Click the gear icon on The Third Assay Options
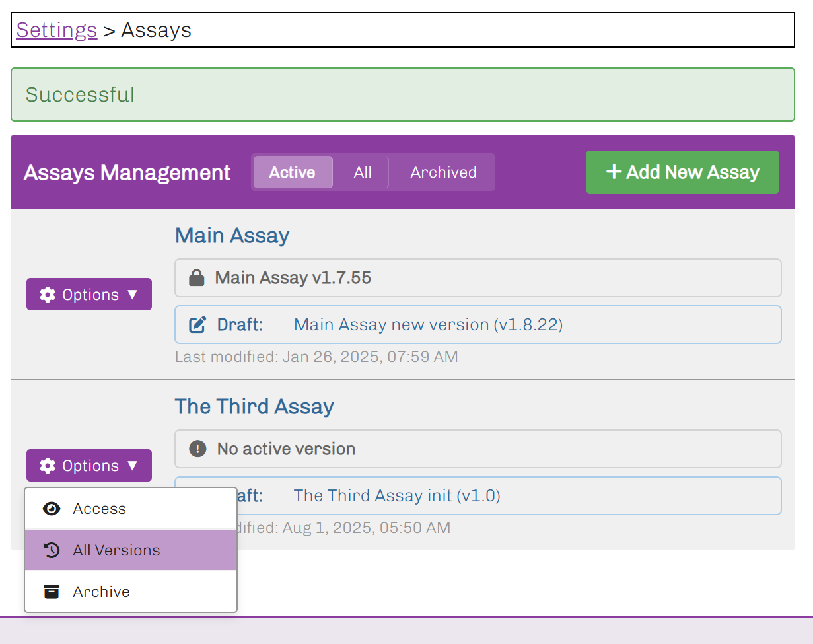813x644 pixels. [48, 466]
